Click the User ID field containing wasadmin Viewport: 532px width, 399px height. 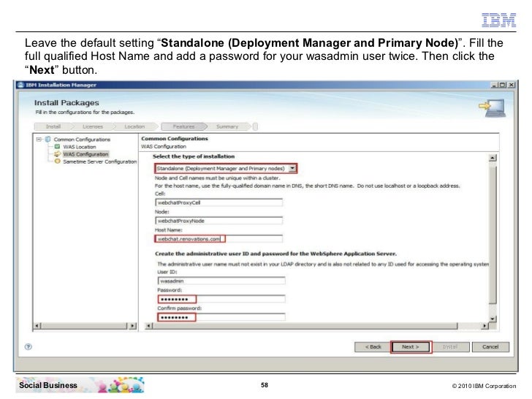[221, 281]
